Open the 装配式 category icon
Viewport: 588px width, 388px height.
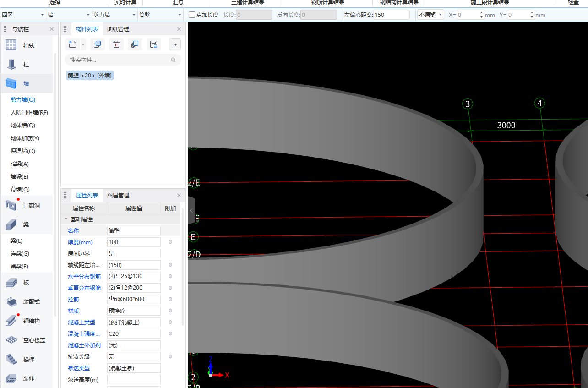pos(11,301)
